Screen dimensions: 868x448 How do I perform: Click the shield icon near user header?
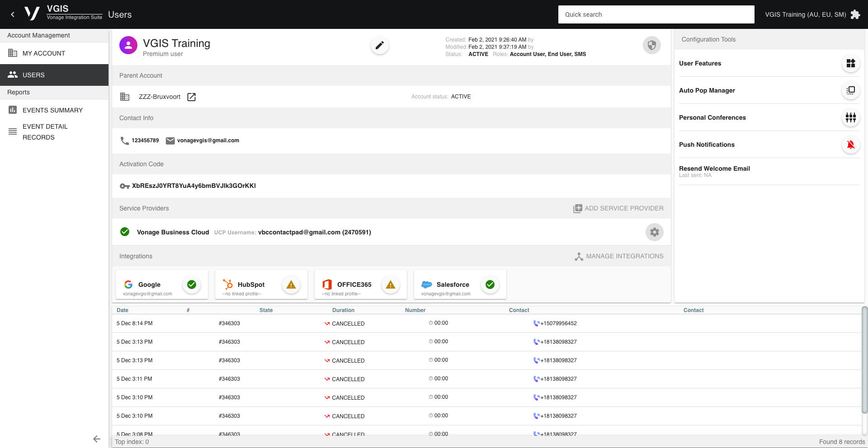pyautogui.click(x=651, y=45)
